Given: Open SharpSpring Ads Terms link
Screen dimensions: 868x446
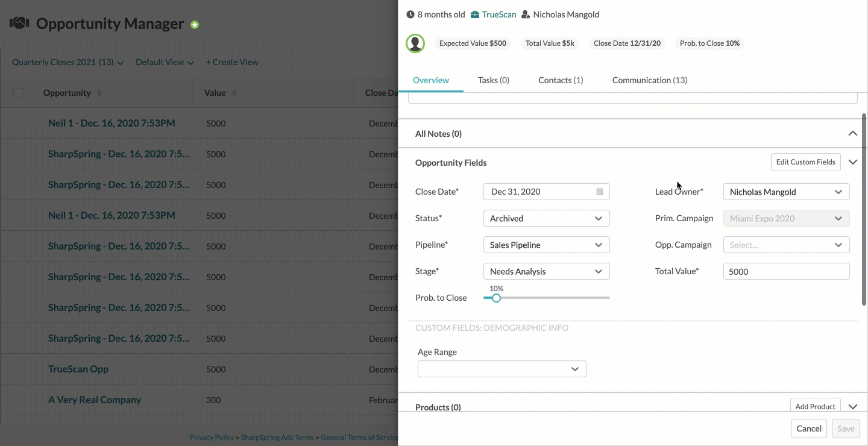Looking at the screenshot, I should coord(277,438).
